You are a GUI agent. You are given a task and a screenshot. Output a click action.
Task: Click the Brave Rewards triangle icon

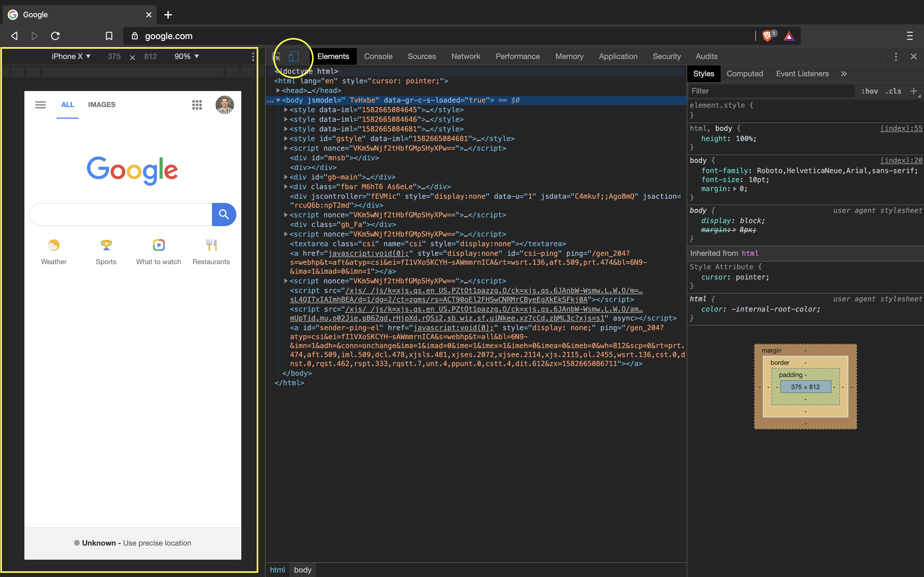click(789, 36)
